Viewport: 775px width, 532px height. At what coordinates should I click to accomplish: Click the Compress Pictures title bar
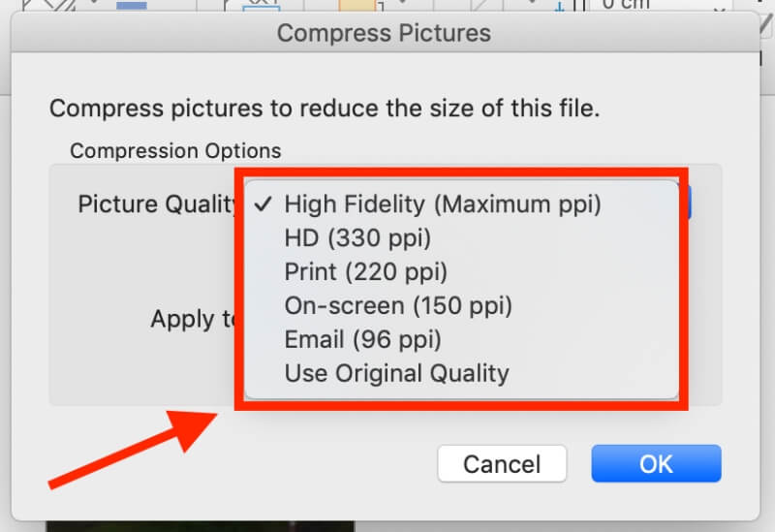coord(385,33)
